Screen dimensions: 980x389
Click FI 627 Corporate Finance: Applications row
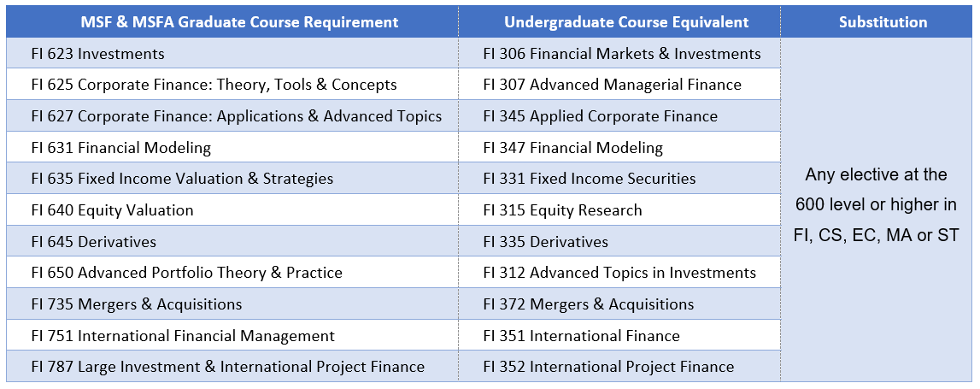pos(232,115)
